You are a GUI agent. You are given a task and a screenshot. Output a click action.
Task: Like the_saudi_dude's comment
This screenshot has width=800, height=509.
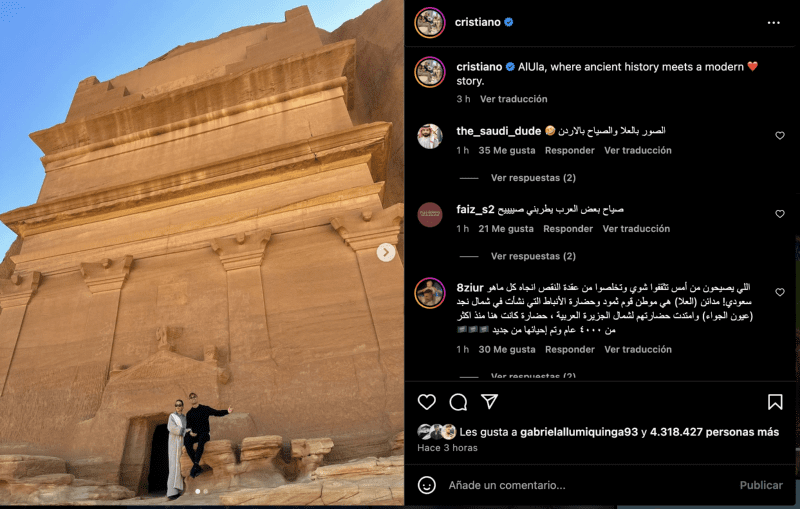(x=780, y=136)
